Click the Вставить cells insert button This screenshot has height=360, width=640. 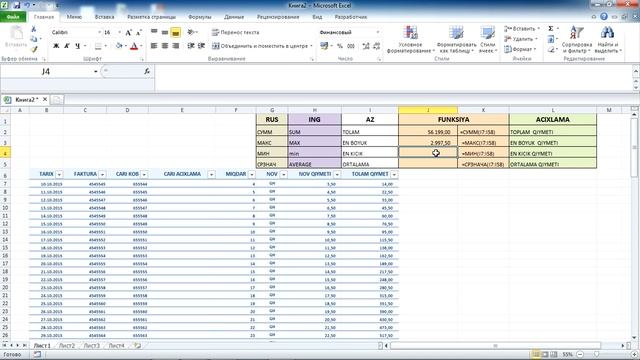[522, 29]
